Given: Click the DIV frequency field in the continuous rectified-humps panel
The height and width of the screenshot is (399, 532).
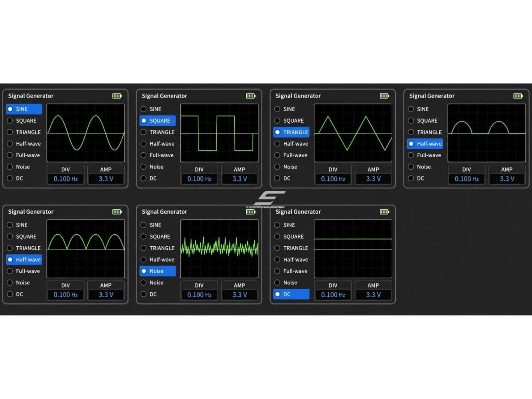Looking at the screenshot, I should (x=65, y=295).
